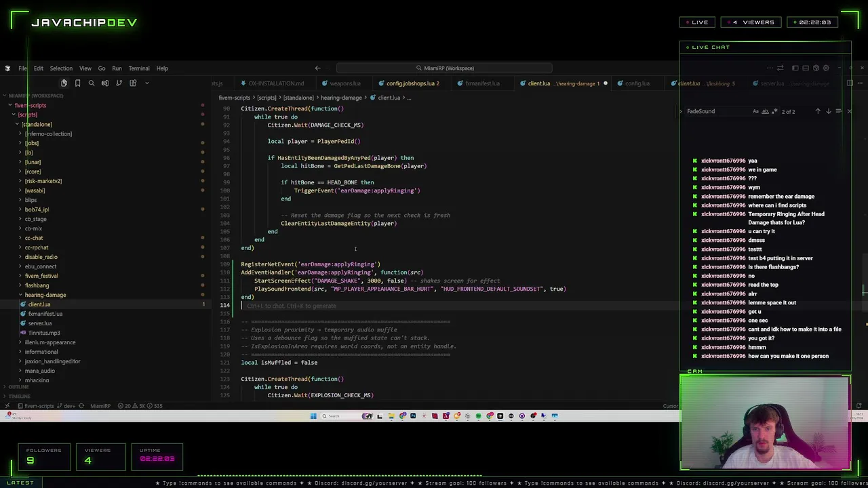Click the back navigation arrow
868x488 pixels.
coord(317,68)
